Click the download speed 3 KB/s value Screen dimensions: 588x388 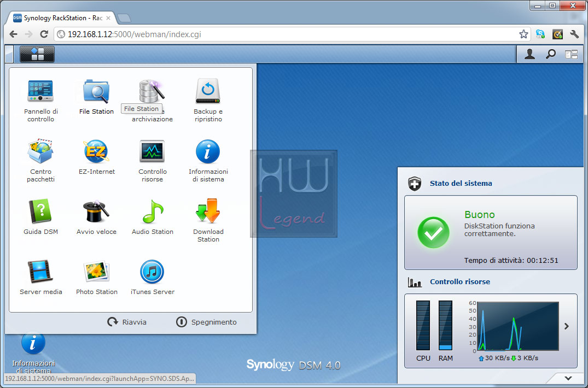click(x=528, y=358)
